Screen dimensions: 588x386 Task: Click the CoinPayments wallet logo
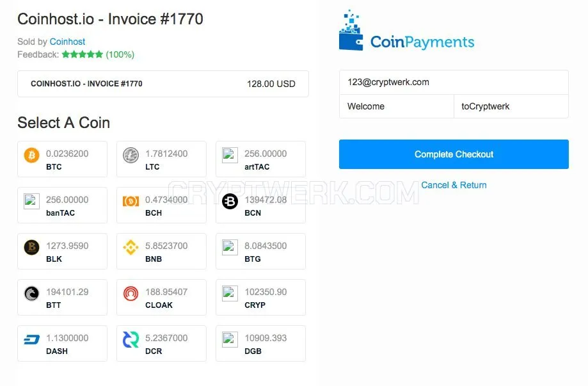pos(351,30)
